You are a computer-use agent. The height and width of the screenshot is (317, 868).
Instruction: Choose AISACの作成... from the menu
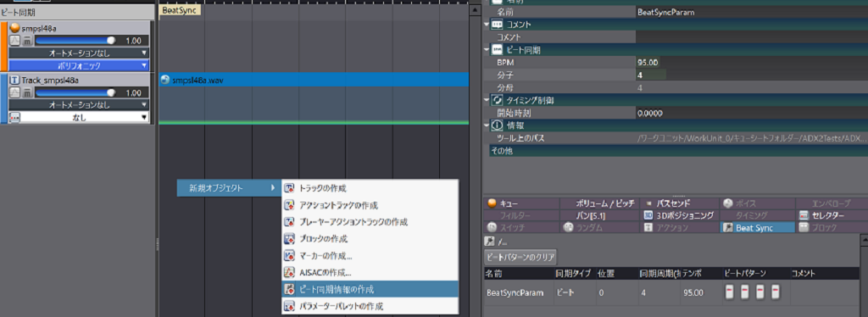(x=370, y=272)
